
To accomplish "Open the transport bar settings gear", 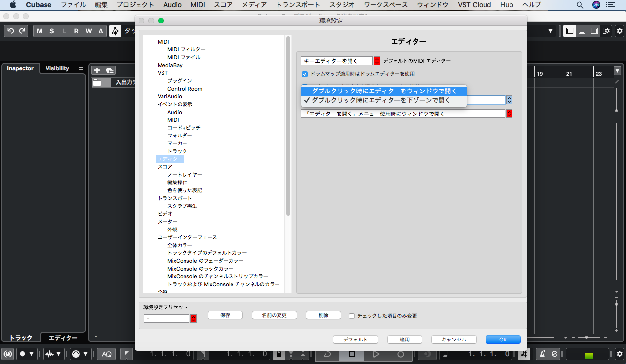I will 619,354.
